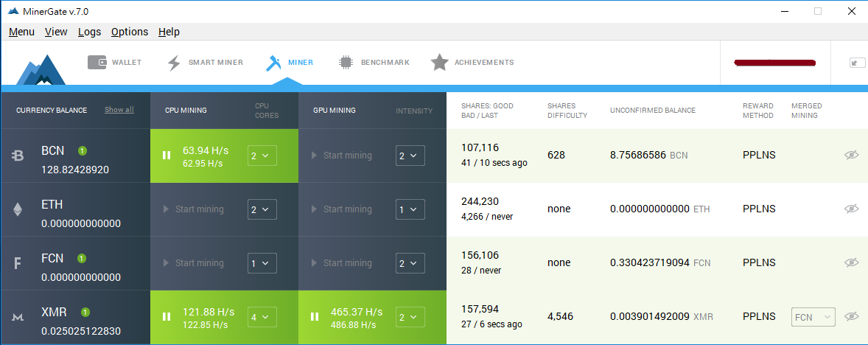
Task: Click the green badge next to BCN
Action: (x=82, y=150)
